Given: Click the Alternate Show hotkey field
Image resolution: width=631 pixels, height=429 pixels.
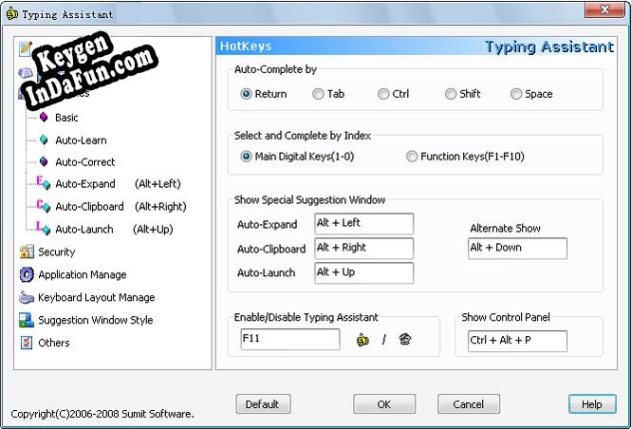Looking at the screenshot, I should (x=518, y=248).
